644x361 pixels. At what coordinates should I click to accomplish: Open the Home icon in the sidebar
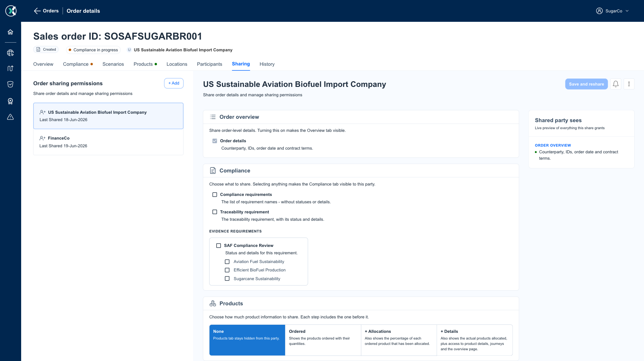click(x=10, y=32)
